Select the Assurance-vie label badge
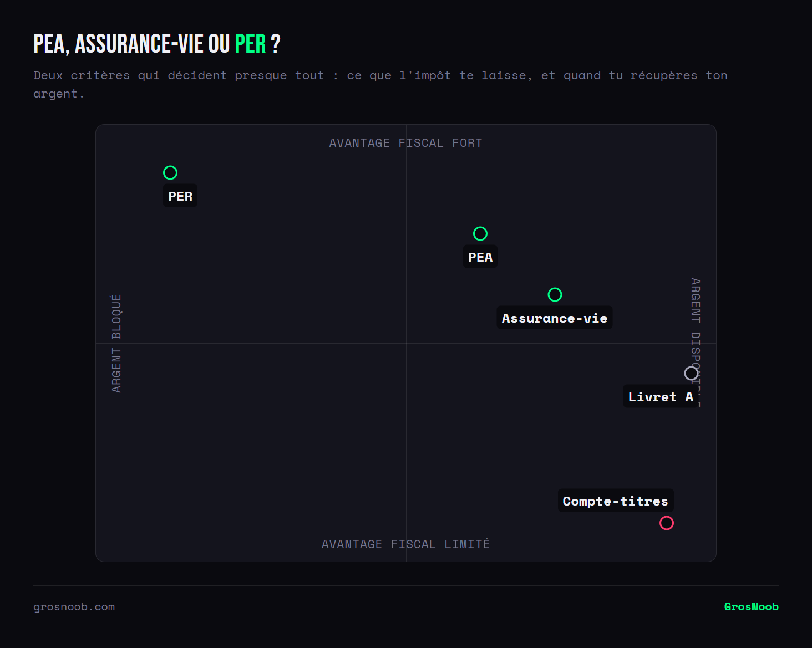 (555, 318)
